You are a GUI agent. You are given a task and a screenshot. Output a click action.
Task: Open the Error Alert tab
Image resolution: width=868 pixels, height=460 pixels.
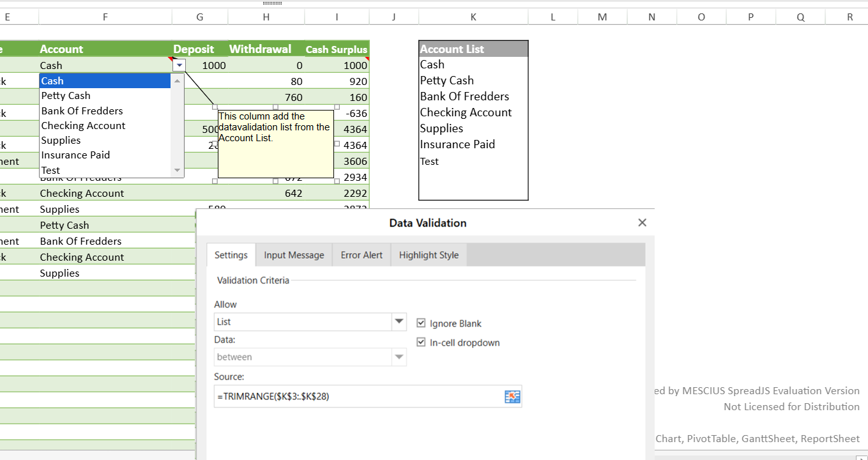click(x=362, y=255)
